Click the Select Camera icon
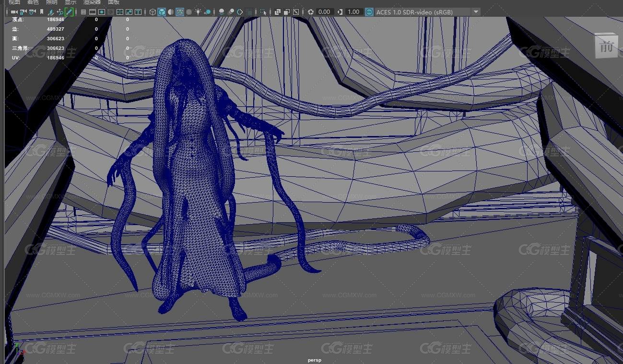The width and height of the screenshot is (623, 364). tap(14, 12)
